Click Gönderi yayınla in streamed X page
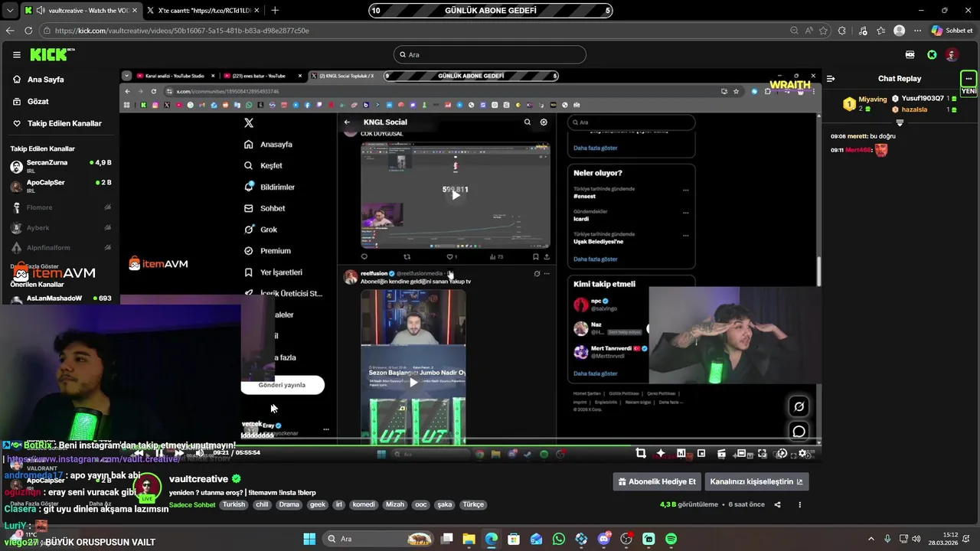The image size is (980, 551). pos(283,385)
